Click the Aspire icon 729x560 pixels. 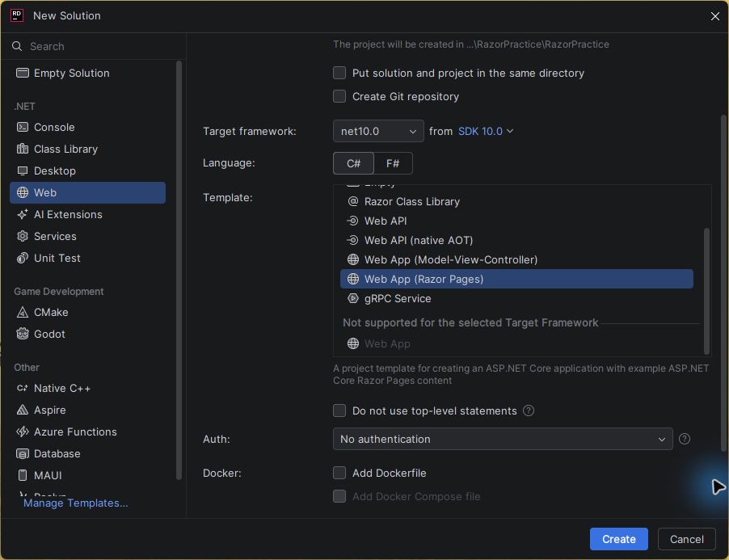click(23, 410)
